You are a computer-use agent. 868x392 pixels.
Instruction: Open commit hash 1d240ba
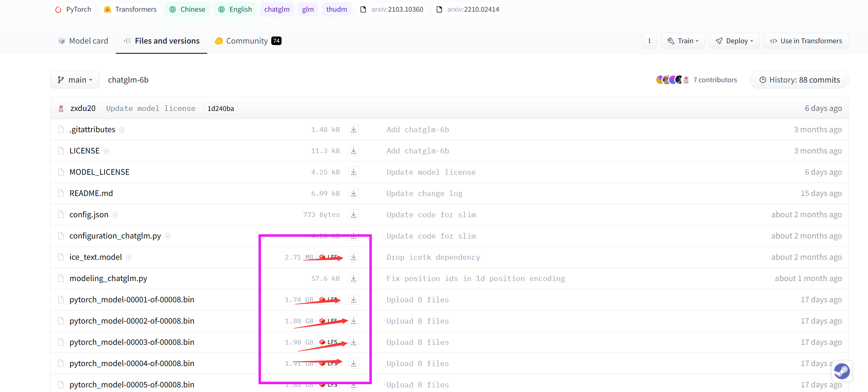[x=221, y=108]
